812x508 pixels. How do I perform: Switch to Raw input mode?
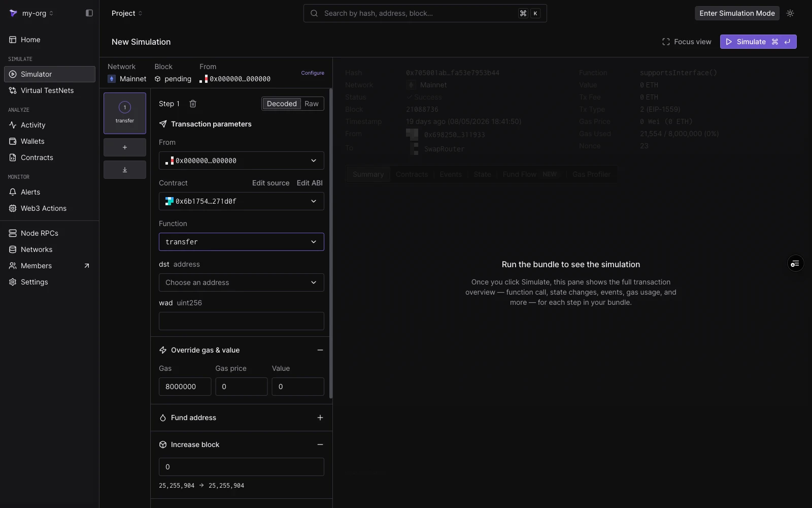[x=312, y=104]
